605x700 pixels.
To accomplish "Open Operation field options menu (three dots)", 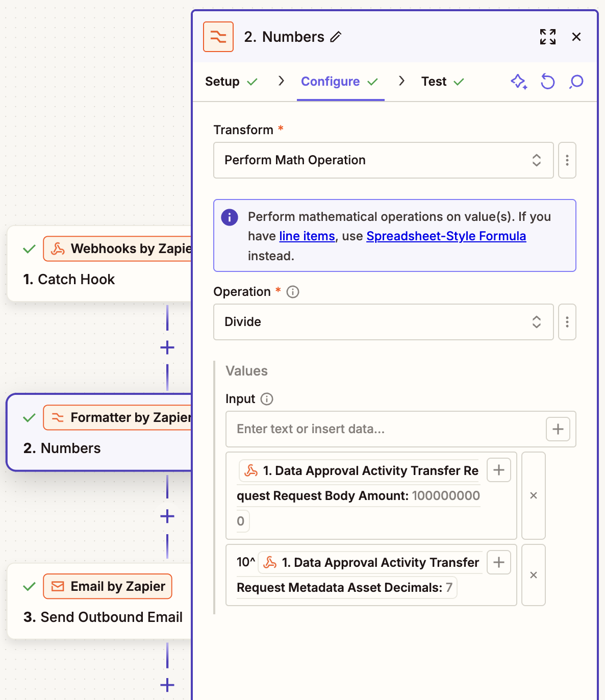I will (x=567, y=322).
